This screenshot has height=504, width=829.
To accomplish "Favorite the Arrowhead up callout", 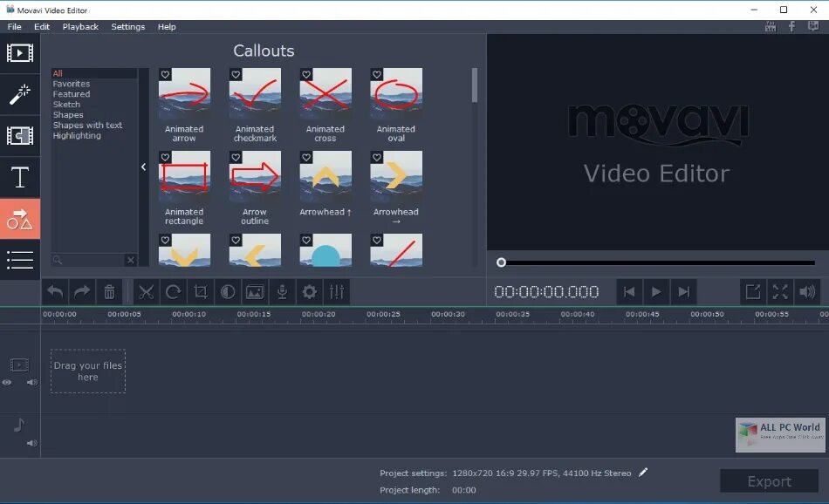I will pos(306,158).
